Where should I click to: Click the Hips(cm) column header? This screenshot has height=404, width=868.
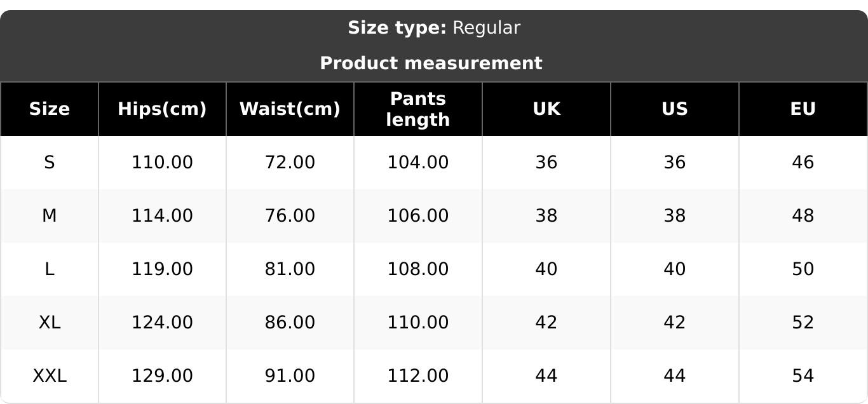click(162, 109)
